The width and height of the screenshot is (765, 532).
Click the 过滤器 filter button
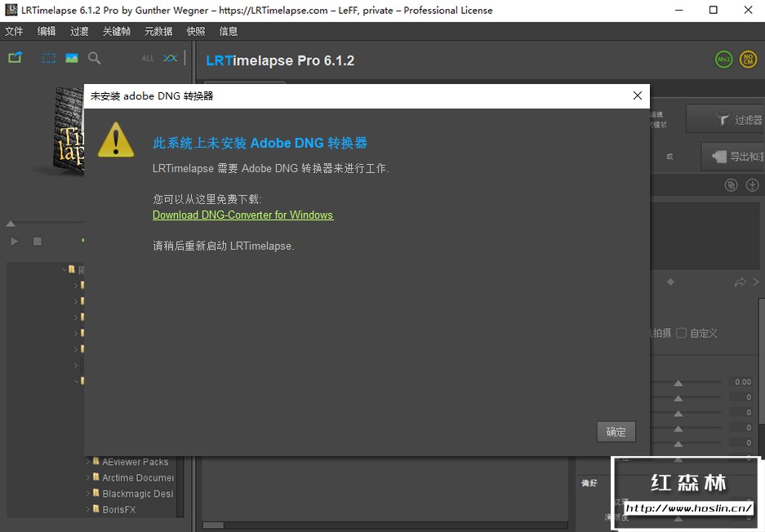coord(726,119)
